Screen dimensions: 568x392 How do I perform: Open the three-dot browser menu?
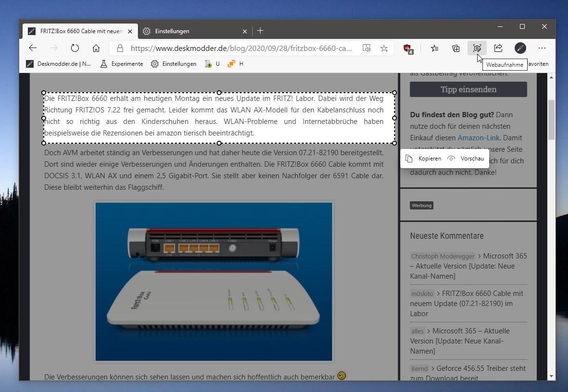coord(542,48)
